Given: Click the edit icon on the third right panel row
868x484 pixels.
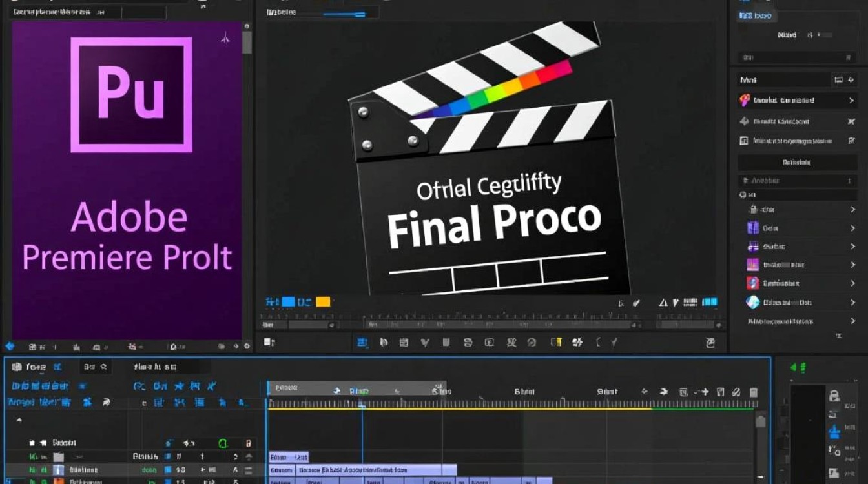Looking at the screenshot, I should point(851,141).
